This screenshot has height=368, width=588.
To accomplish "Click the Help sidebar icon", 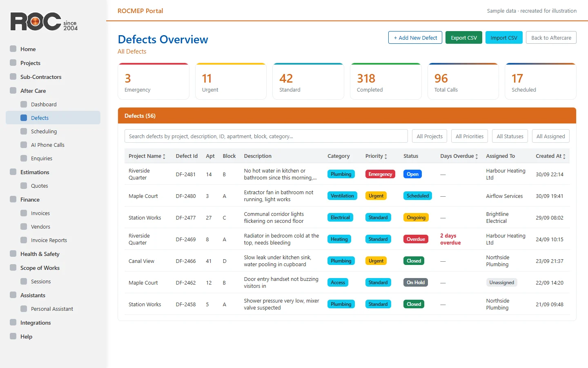I will tap(13, 337).
